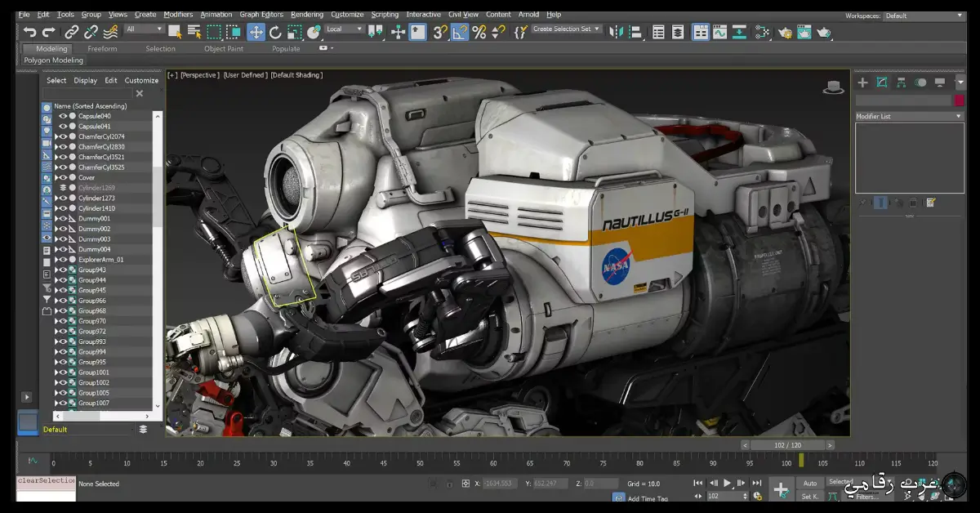This screenshot has width=980, height=513.
Task: Activate the Select Object tool
Action: [x=174, y=33]
